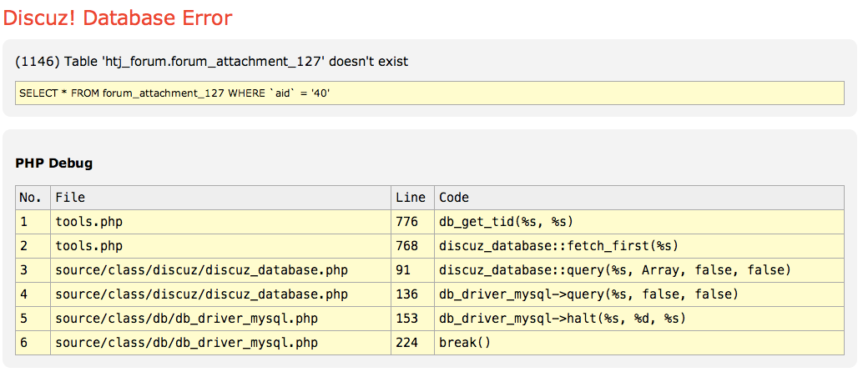Viewport: 868px width, 377px height.
Task: Select code 'break()'
Action: pos(465,343)
